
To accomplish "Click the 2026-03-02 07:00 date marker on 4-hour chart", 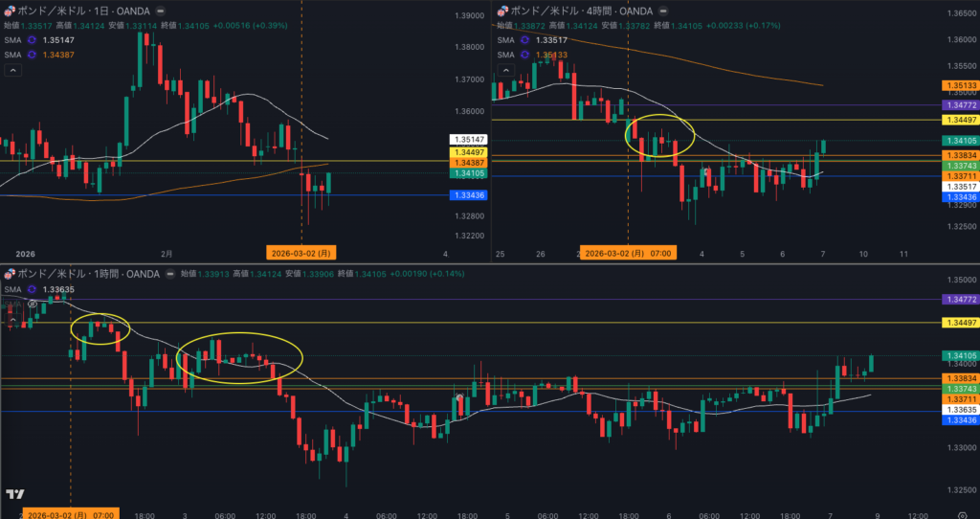I will pos(629,253).
